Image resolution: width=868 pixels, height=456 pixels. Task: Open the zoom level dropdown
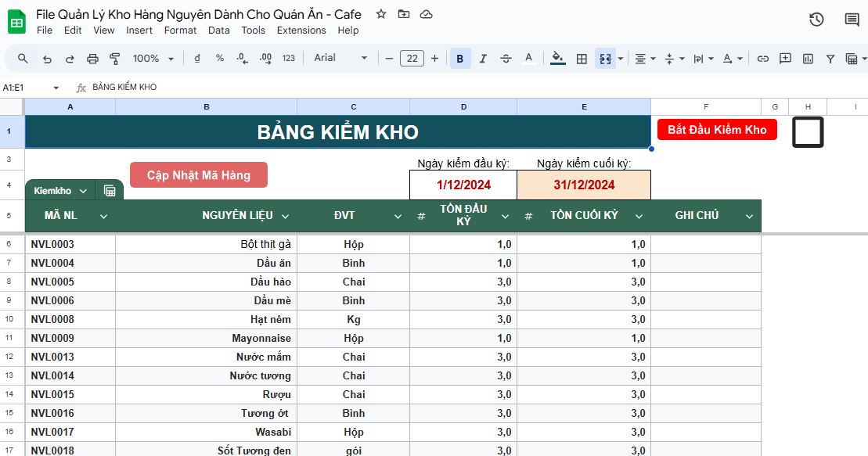click(x=152, y=59)
